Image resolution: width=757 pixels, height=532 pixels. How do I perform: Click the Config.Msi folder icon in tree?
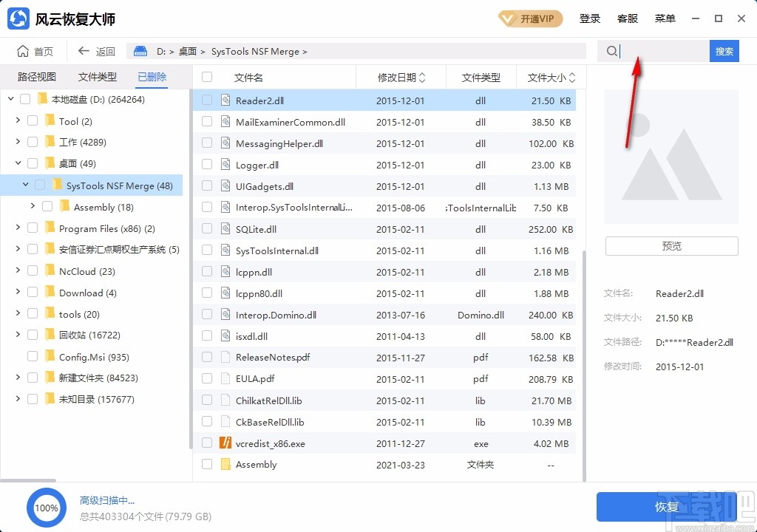pyautogui.click(x=50, y=356)
